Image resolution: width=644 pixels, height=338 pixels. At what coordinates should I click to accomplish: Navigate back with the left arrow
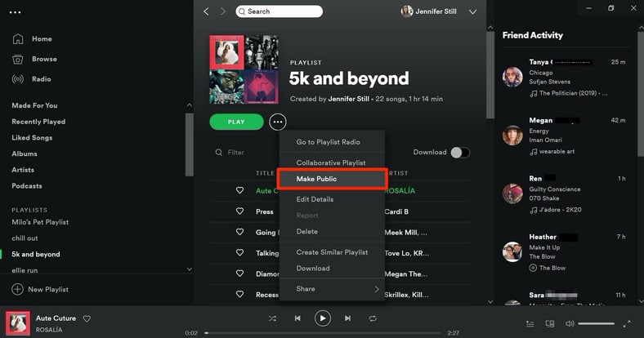206,11
